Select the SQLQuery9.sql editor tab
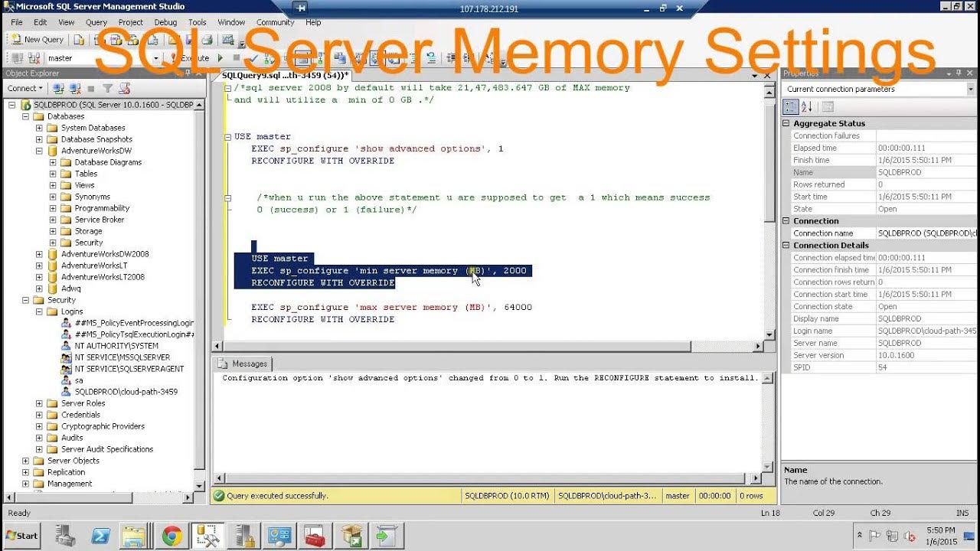The width and height of the screenshot is (980, 551). [285, 75]
